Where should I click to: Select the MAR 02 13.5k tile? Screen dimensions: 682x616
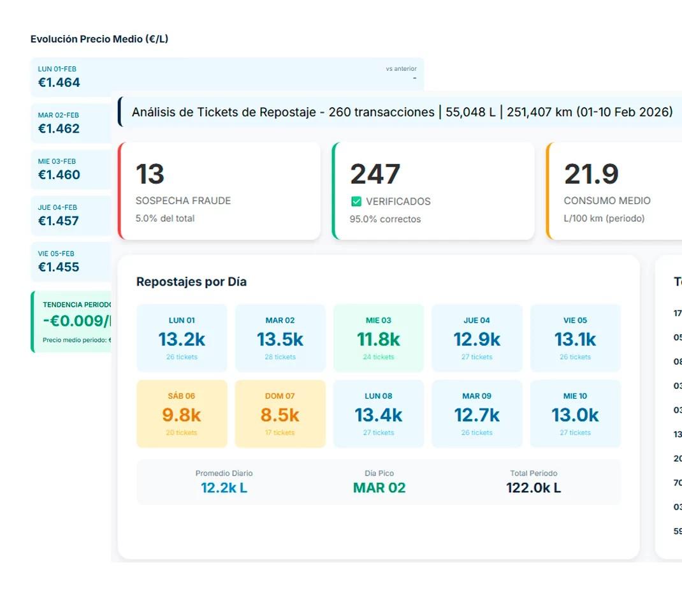[280, 338]
